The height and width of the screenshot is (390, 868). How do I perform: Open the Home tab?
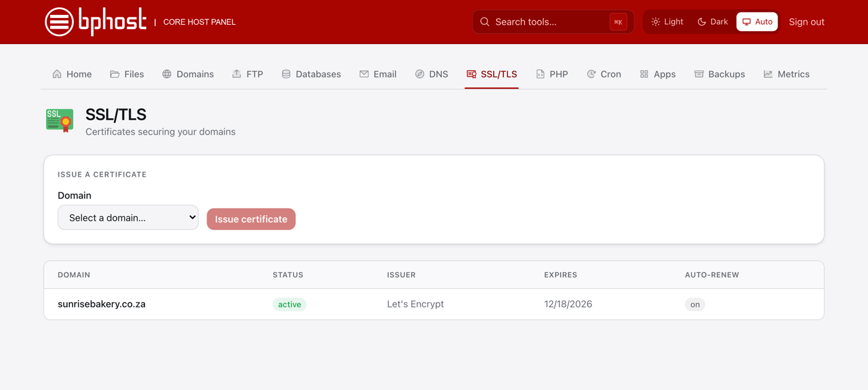click(x=72, y=74)
